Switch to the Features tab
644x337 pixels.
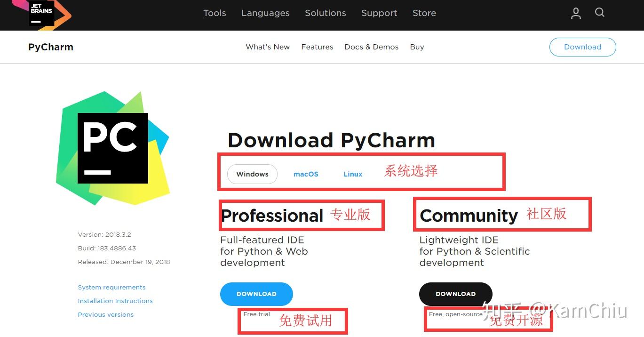[317, 47]
